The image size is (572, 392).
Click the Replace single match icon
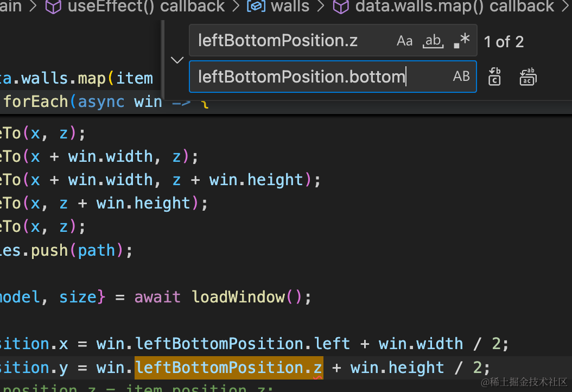click(494, 77)
